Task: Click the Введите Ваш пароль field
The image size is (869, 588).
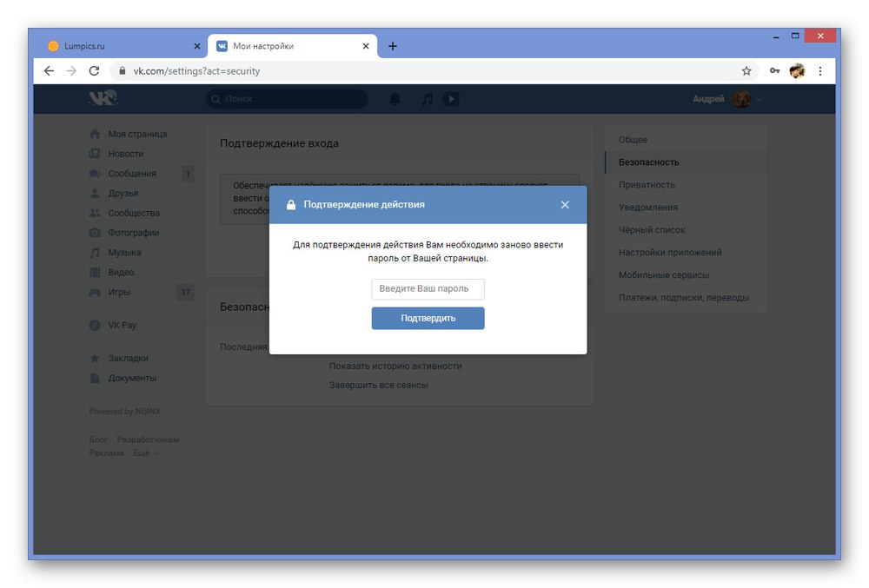Action: point(428,289)
